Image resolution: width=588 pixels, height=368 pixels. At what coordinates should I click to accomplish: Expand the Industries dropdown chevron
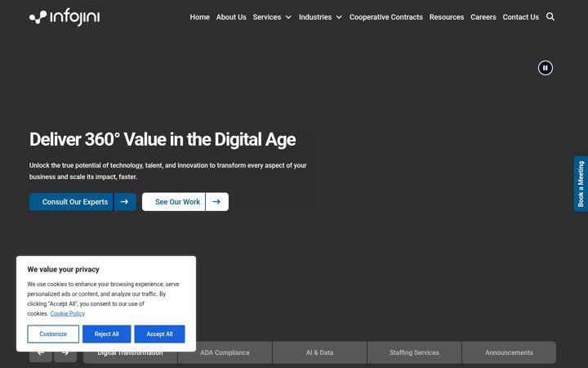click(x=339, y=17)
